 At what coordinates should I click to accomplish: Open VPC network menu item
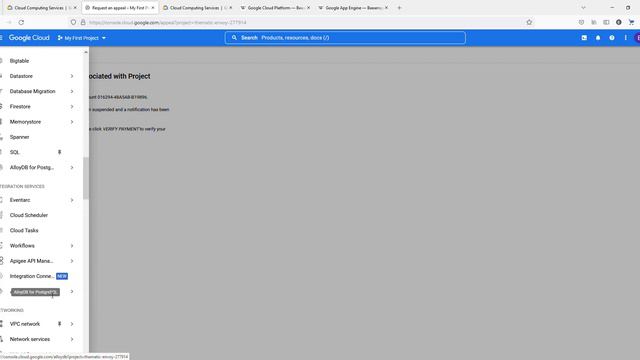[25, 324]
